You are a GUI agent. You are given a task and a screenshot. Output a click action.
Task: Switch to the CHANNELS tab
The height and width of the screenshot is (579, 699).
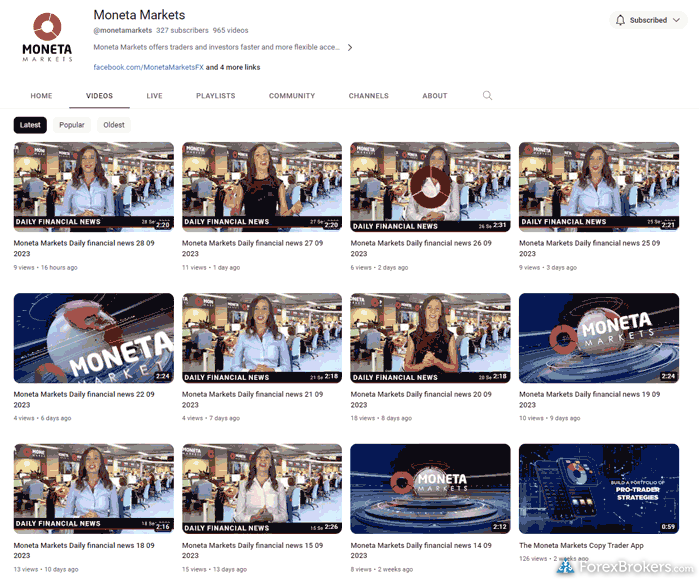coord(369,95)
